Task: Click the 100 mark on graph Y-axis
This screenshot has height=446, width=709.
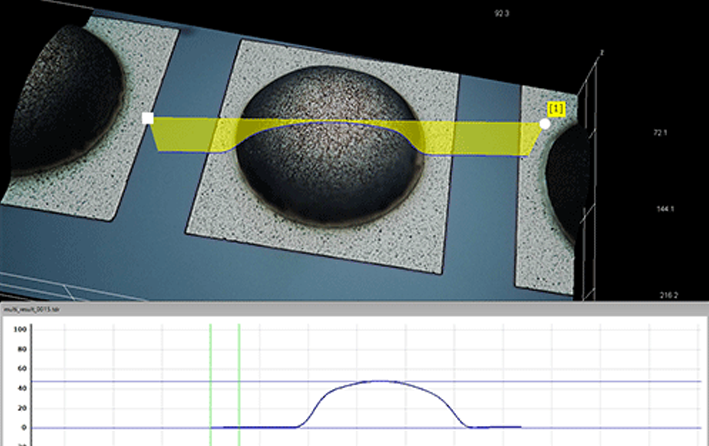Action: click(20, 328)
